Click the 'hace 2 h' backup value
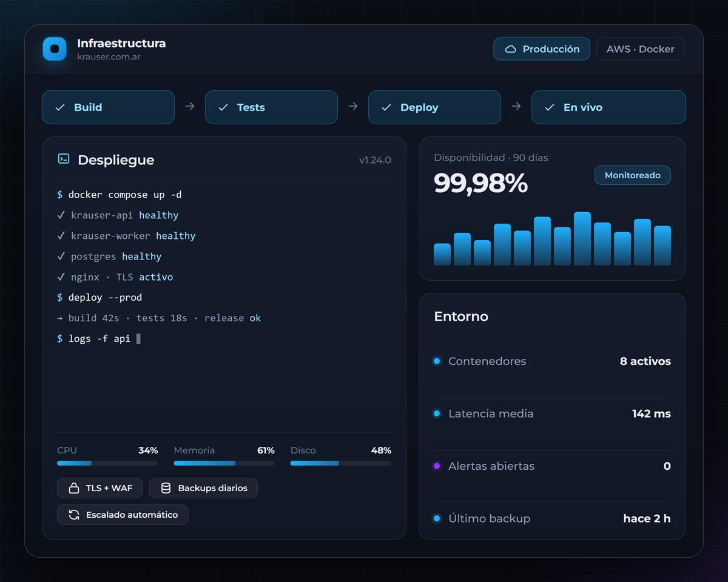728x582 pixels. (x=647, y=518)
